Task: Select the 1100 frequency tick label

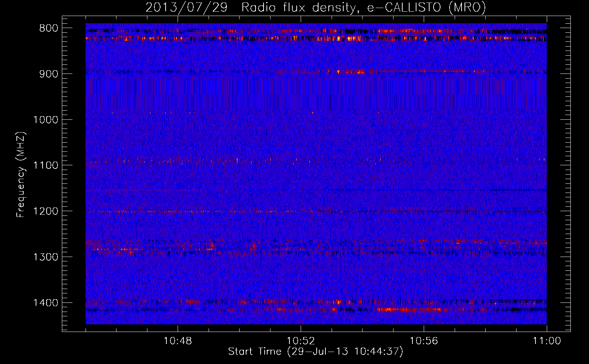Action: 46,166
